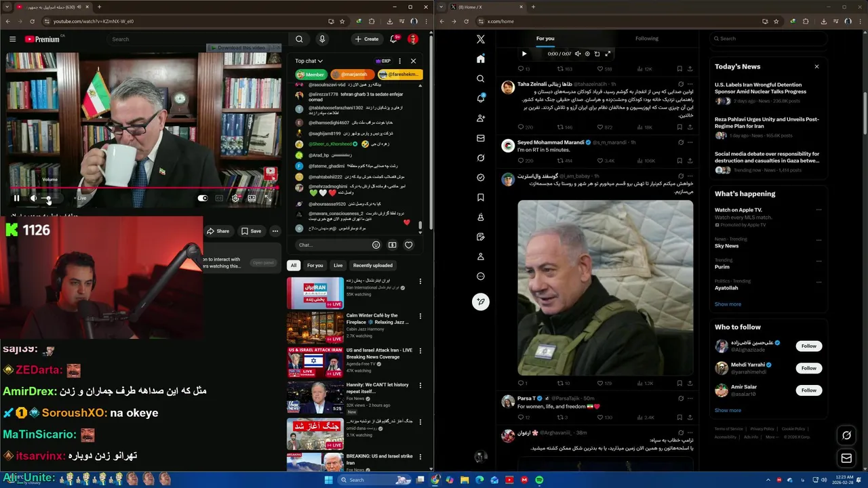Open YouTube Create button
Image resolution: width=868 pixels, height=488 pixels.
point(367,39)
